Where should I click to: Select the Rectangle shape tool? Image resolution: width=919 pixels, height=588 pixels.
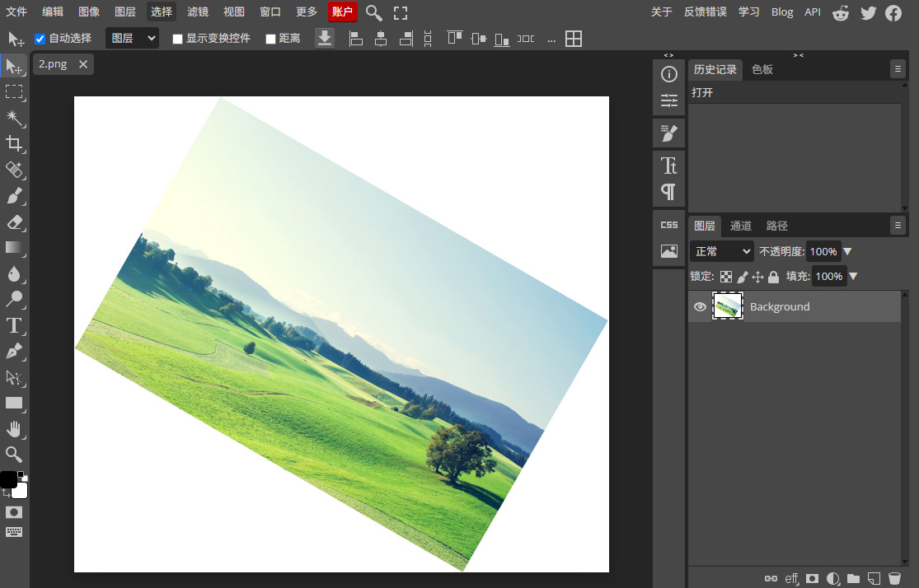(x=15, y=403)
